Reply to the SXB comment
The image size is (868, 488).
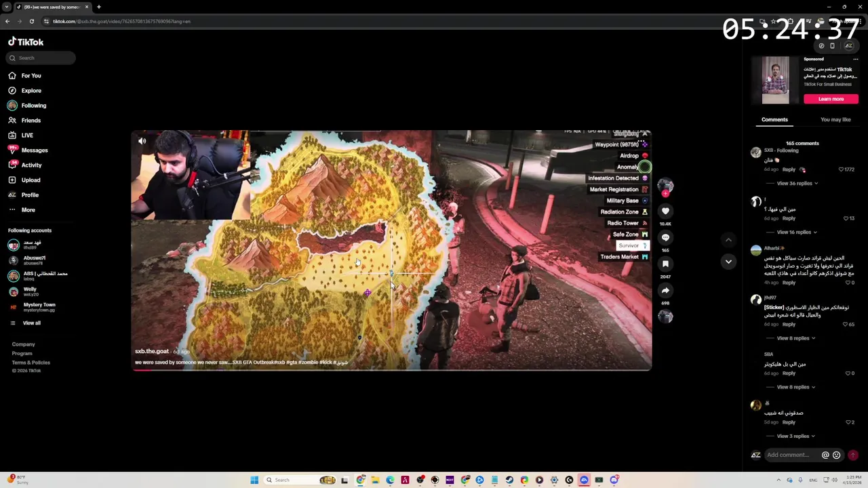coord(789,169)
